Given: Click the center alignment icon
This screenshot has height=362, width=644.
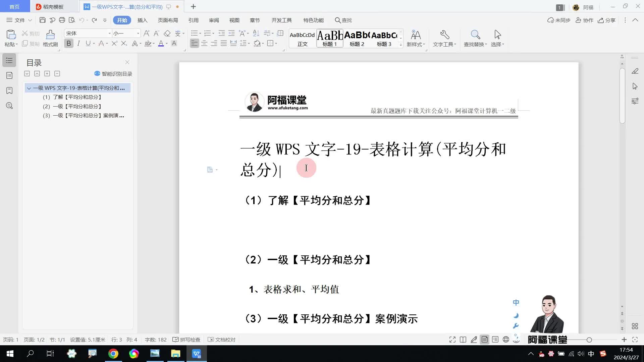Looking at the screenshot, I should pos(204,43).
